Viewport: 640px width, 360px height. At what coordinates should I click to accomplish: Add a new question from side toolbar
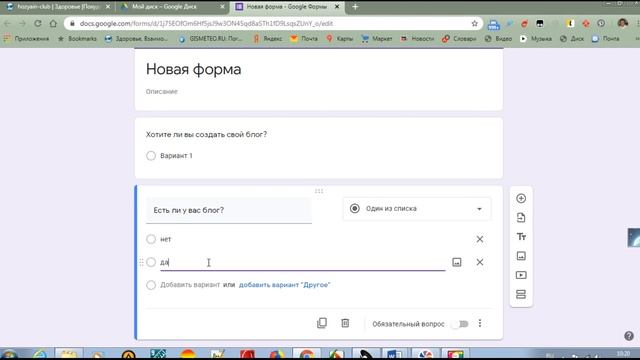(521, 198)
